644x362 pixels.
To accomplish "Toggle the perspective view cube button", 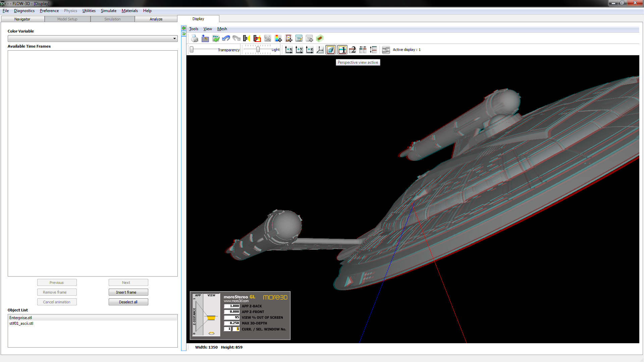I will [330, 50].
